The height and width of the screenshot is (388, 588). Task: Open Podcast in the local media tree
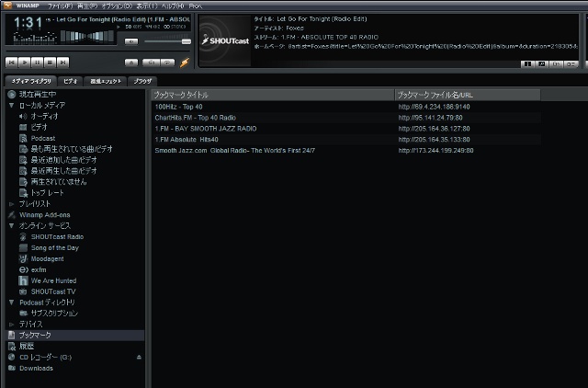(x=43, y=138)
